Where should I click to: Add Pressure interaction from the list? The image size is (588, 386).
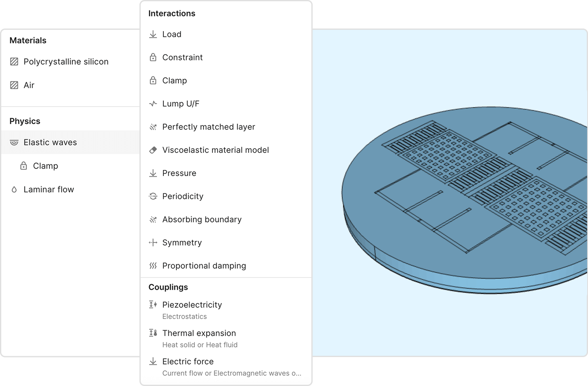[179, 173]
